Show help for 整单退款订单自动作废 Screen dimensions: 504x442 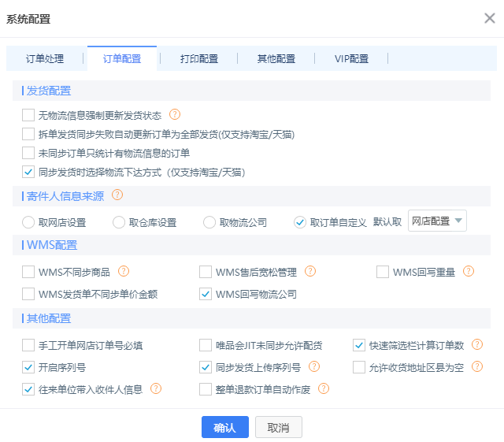pyautogui.click(x=324, y=388)
